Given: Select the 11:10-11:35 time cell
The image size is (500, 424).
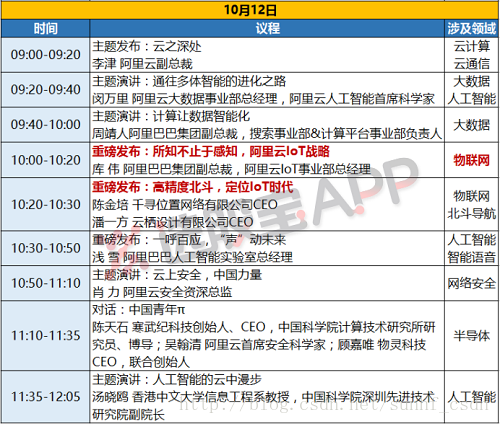Looking at the screenshot, I should pyautogui.click(x=46, y=335).
